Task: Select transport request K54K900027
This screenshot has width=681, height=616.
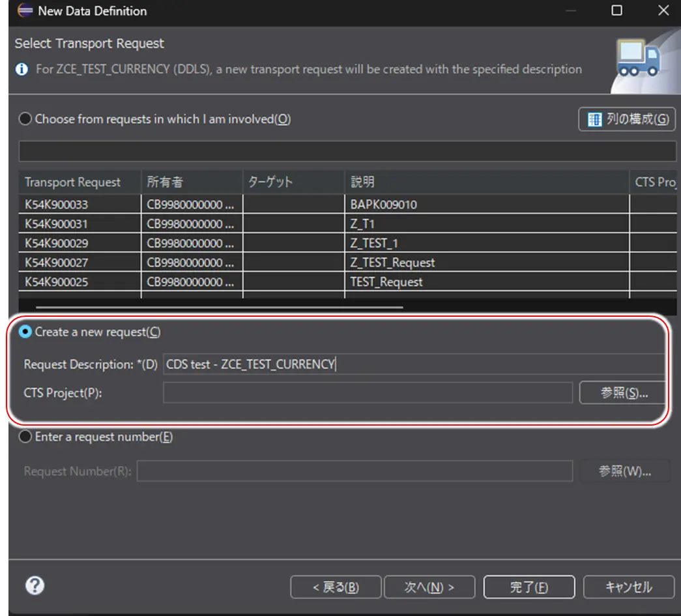Action: [80, 263]
